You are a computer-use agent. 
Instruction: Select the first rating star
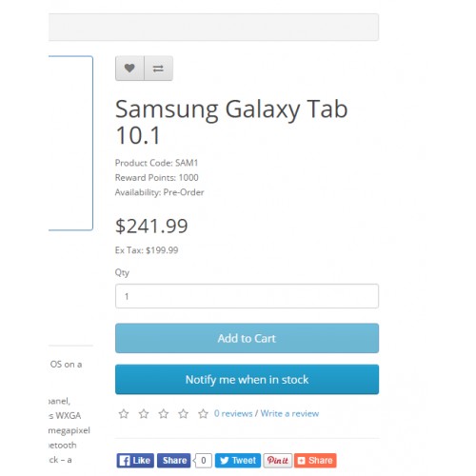click(124, 413)
